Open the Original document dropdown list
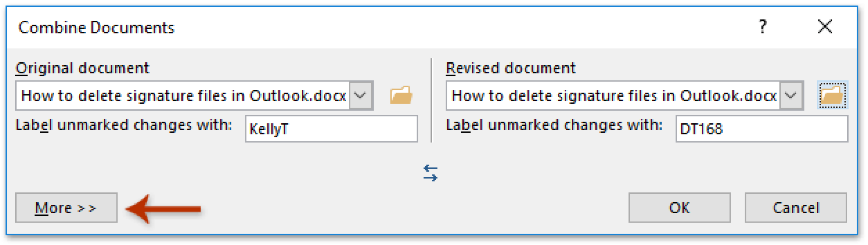The width and height of the screenshot is (868, 245). [361, 95]
